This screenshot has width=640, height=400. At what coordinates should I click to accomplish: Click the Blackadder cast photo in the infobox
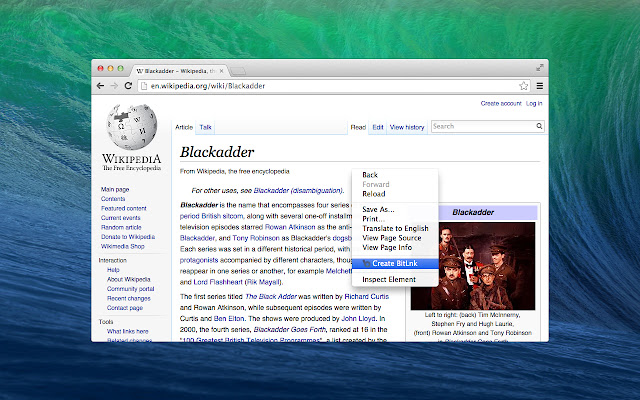coord(473,266)
